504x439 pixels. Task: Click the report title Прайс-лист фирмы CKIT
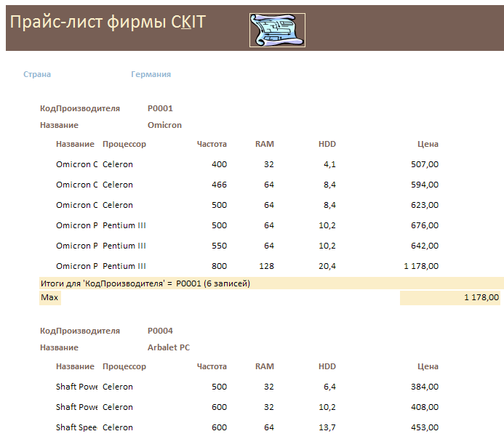pyautogui.click(x=108, y=22)
